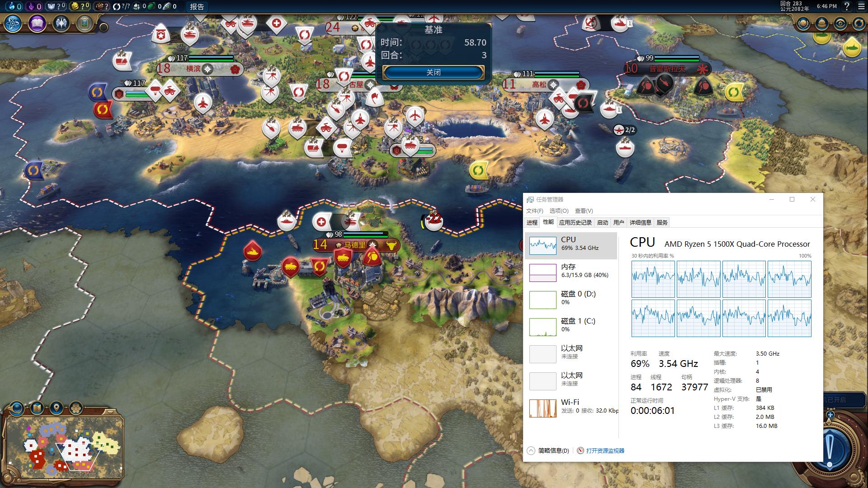Open the Civilopedia question mark
The height and width of the screenshot is (488, 868).
click(847, 6)
